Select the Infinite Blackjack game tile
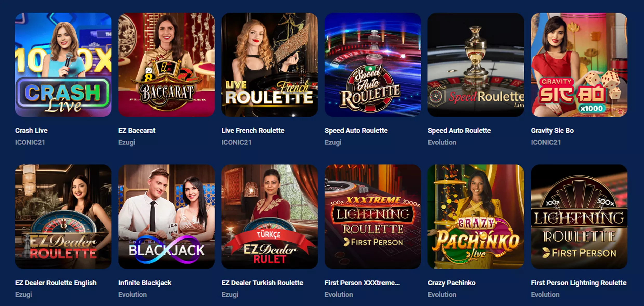This screenshot has width=644, height=306. click(166, 217)
